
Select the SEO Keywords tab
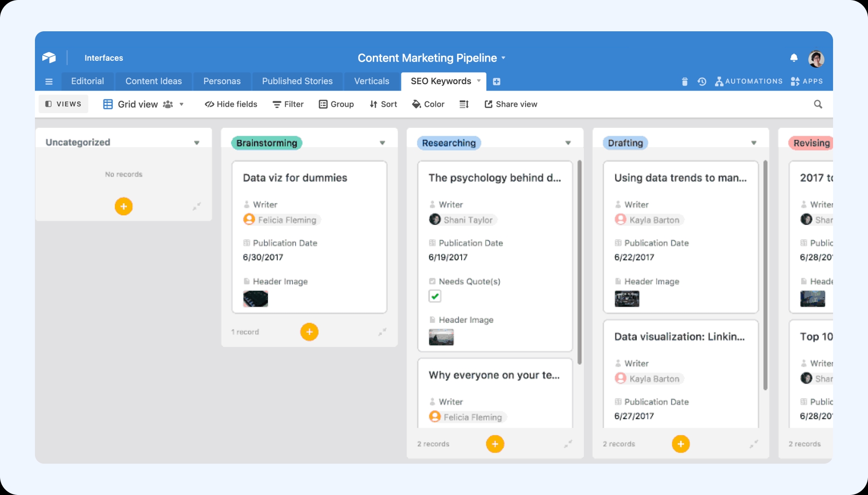(x=441, y=81)
